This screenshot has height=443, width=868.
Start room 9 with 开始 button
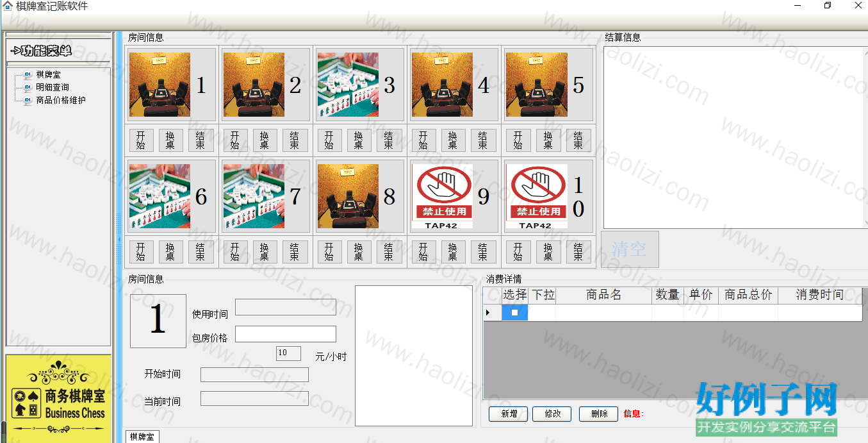tap(423, 252)
